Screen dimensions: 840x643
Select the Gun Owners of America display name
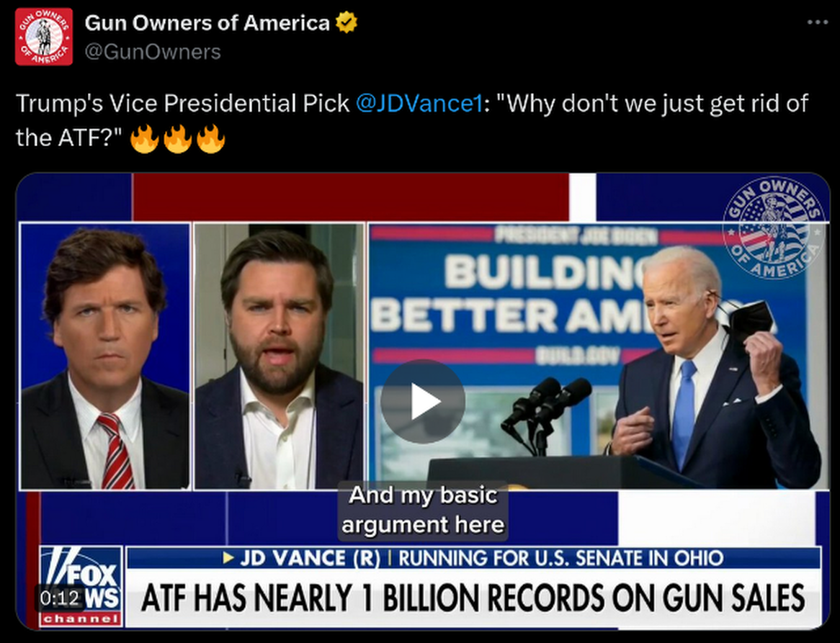click(207, 22)
